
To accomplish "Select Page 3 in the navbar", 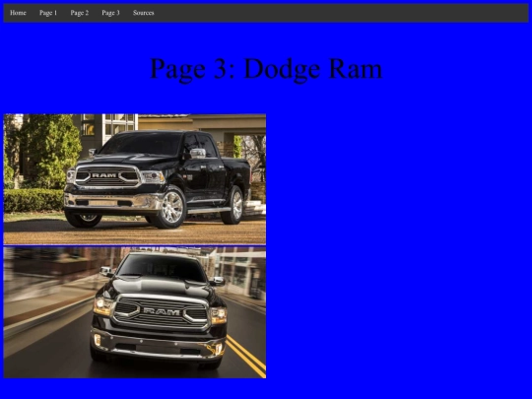I will click(110, 13).
